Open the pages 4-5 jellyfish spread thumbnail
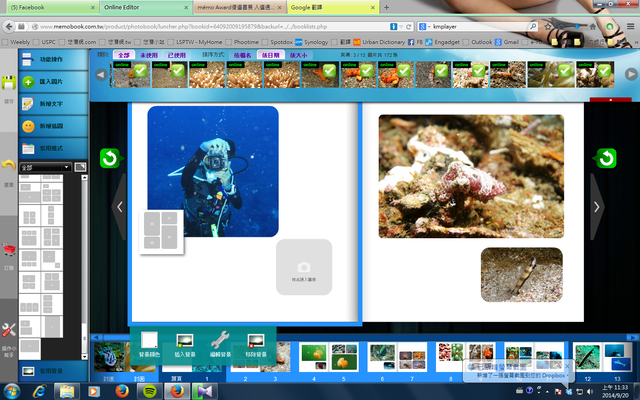Viewport: 640px width, 400px height. pyautogui.click(x=329, y=357)
